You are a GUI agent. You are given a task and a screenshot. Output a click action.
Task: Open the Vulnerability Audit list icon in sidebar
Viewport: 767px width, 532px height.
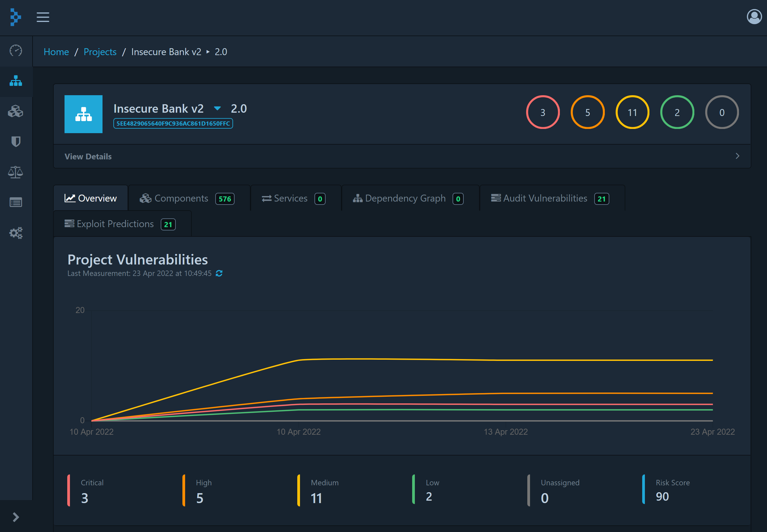coord(16,202)
